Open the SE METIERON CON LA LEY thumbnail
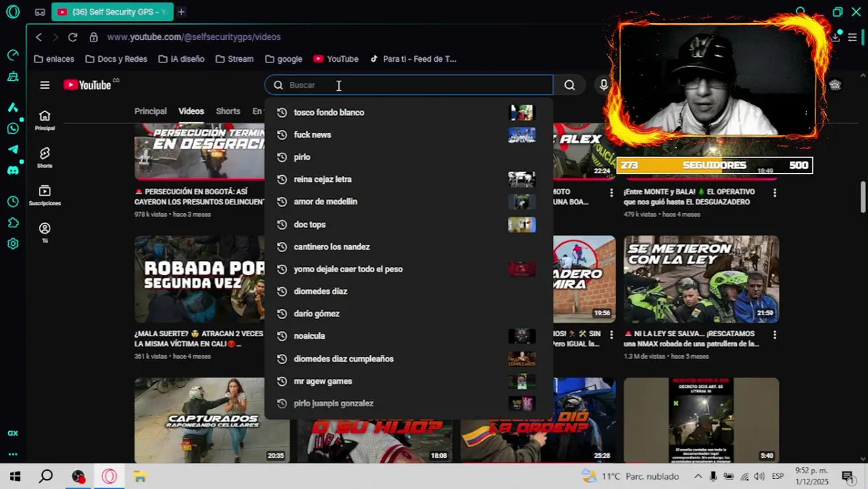This screenshot has width=868, height=489. point(701,279)
